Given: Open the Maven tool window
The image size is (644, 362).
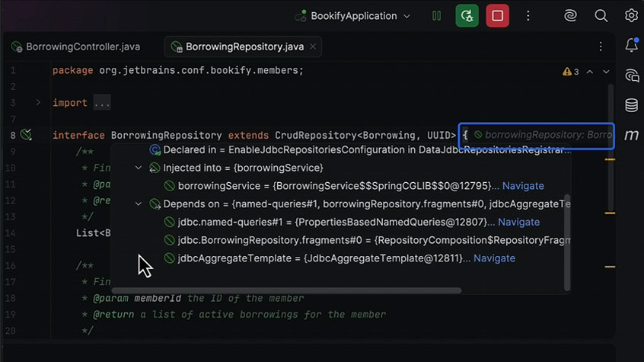Looking at the screenshot, I should (632, 135).
